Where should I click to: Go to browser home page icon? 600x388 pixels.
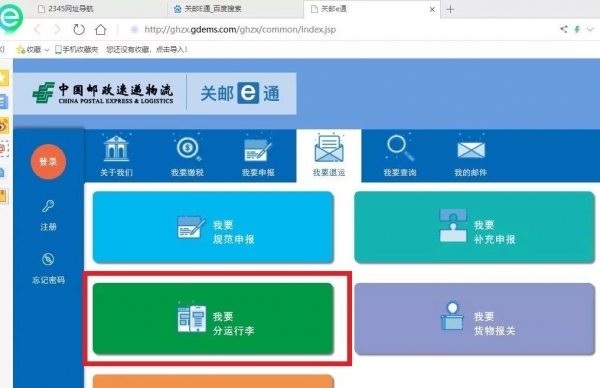[101, 29]
